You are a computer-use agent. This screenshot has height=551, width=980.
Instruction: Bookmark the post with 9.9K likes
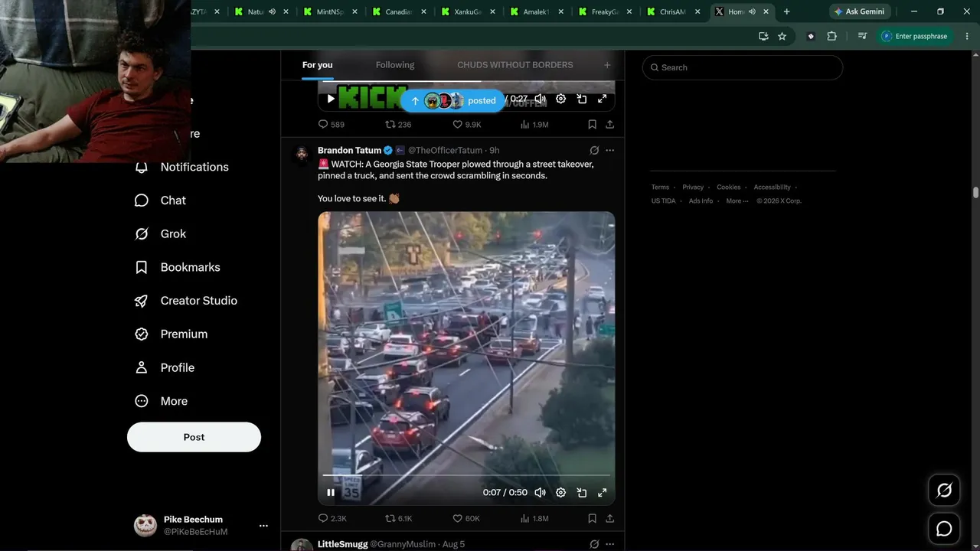(x=592, y=124)
